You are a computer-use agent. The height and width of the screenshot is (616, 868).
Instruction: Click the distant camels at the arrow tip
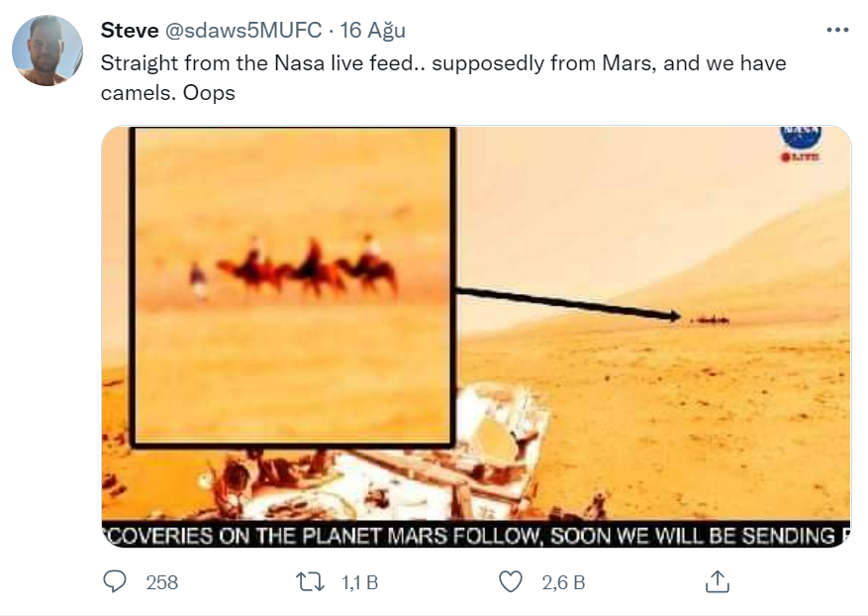click(710, 319)
